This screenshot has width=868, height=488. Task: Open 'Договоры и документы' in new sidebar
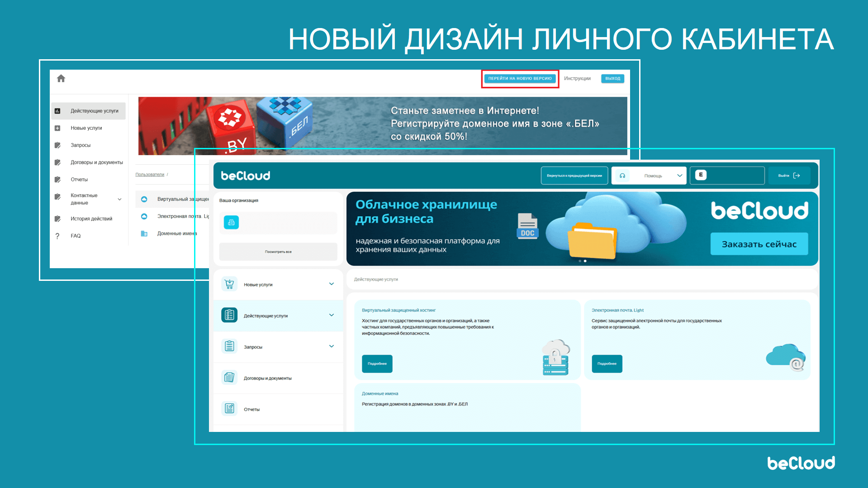click(x=278, y=378)
